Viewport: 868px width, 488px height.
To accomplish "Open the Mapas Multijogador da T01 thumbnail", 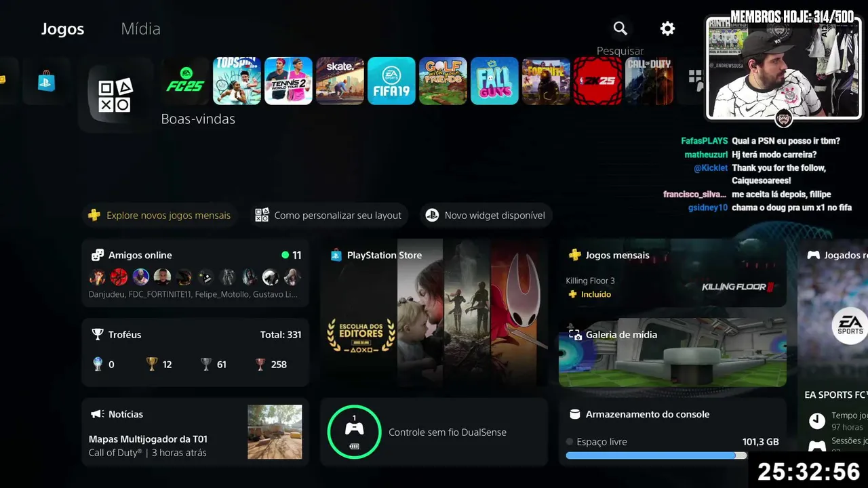I will 275,432.
